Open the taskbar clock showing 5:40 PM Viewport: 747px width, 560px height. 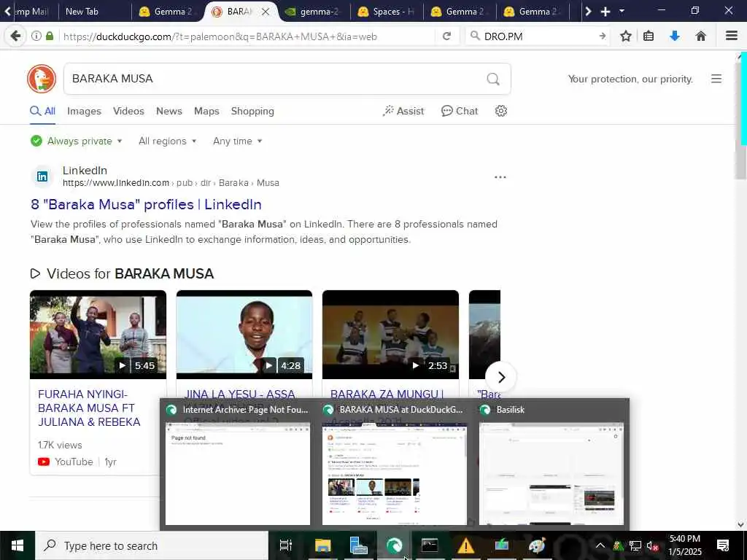coord(685,545)
